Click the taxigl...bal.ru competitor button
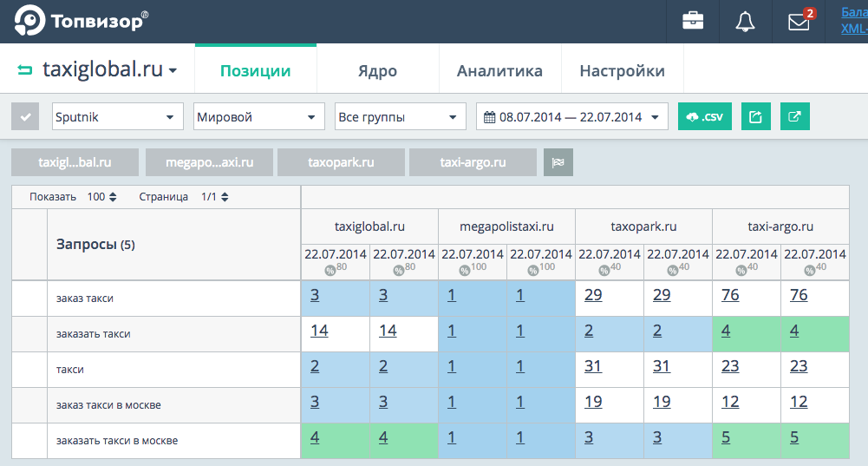 click(75, 162)
